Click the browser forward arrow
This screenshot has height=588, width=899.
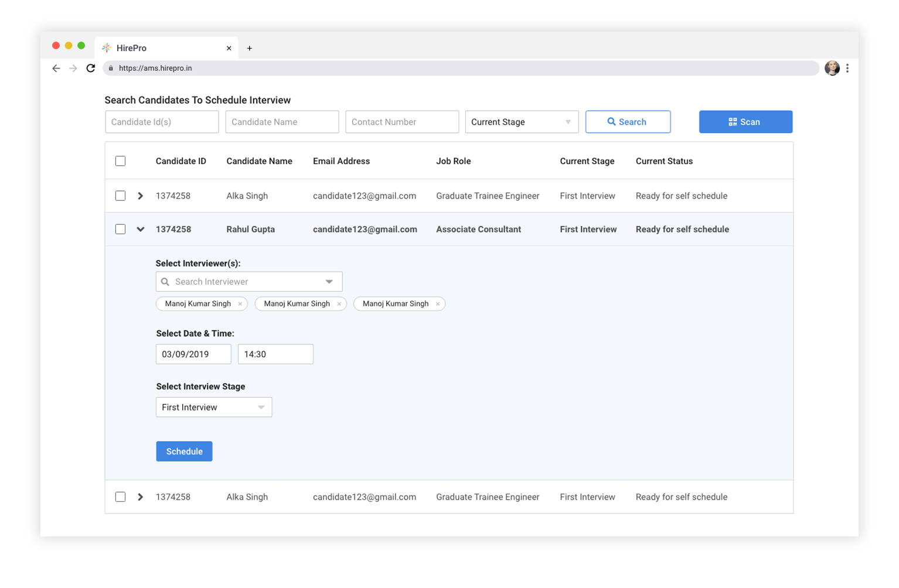click(73, 69)
